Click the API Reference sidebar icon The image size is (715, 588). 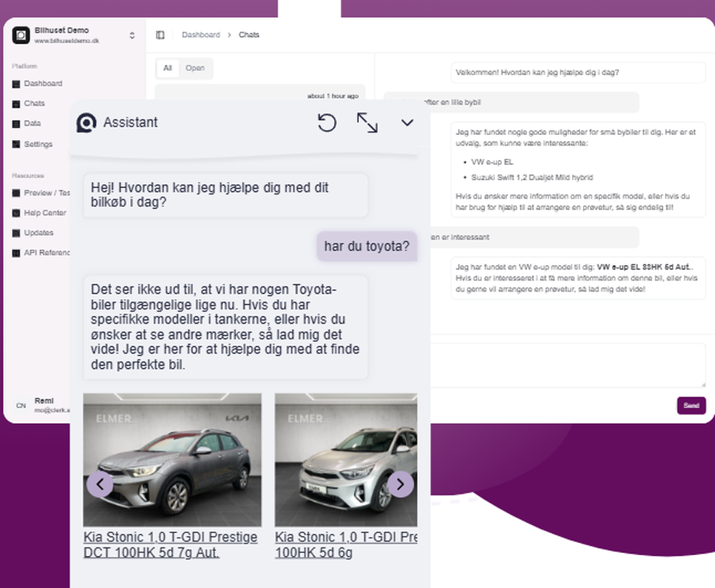[16, 253]
